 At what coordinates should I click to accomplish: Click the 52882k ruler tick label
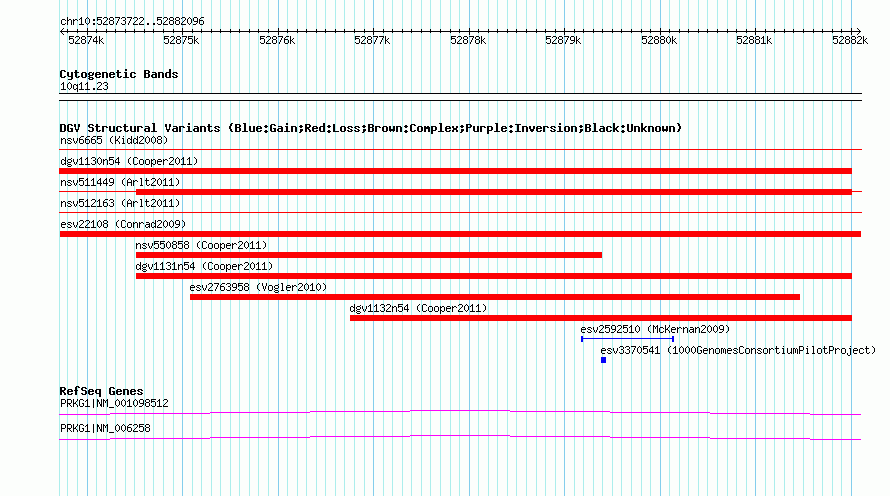(850, 40)
